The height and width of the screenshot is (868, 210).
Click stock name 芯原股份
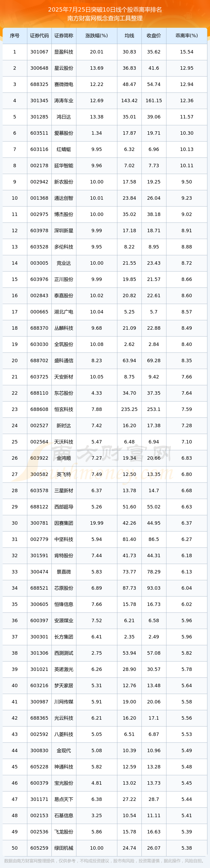click(x=64, y=588)
